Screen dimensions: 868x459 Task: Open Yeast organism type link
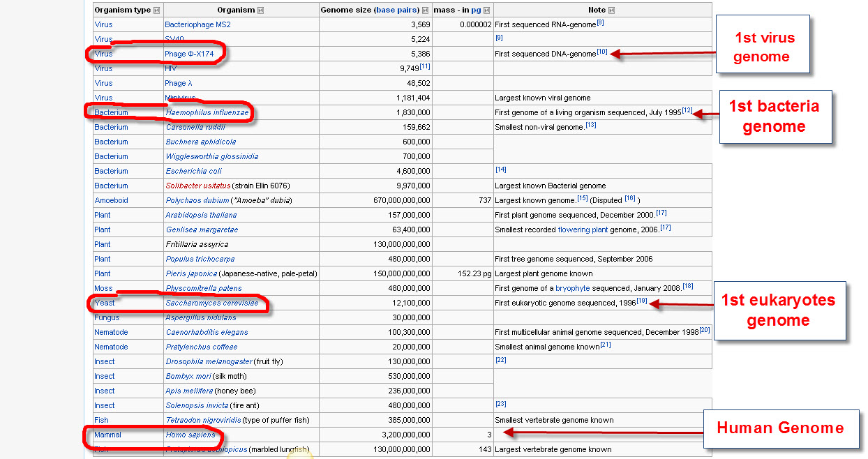(105, 303)
